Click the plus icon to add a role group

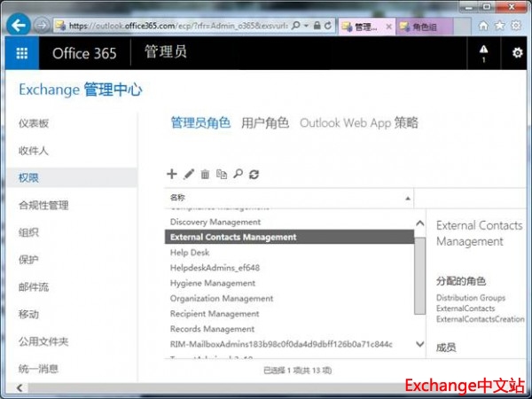[172, 175]
